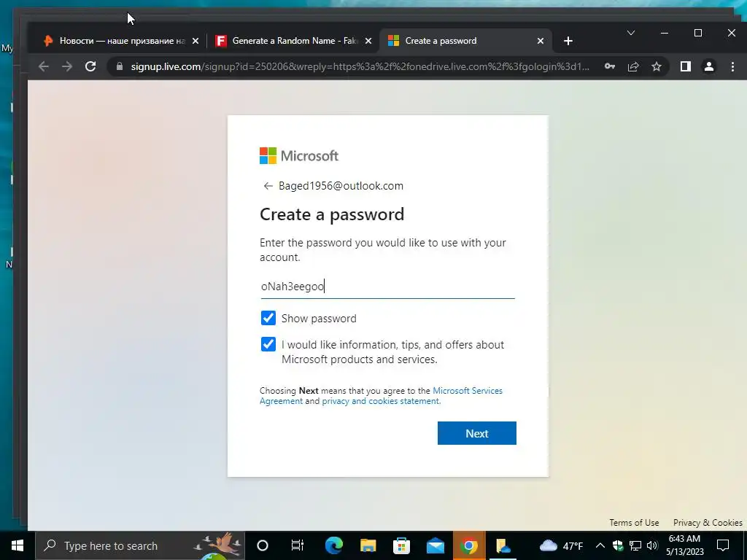Bookmark this page with the star

click(x=657, y=66)
